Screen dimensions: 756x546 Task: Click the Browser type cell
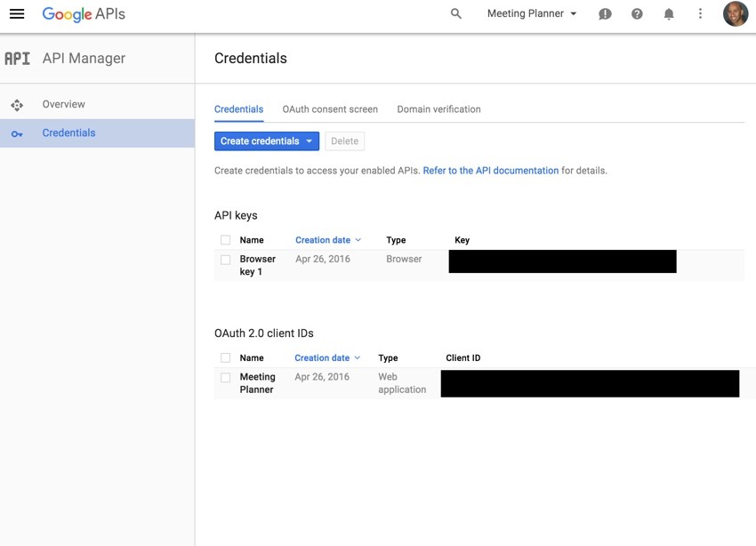pos(404,260)
